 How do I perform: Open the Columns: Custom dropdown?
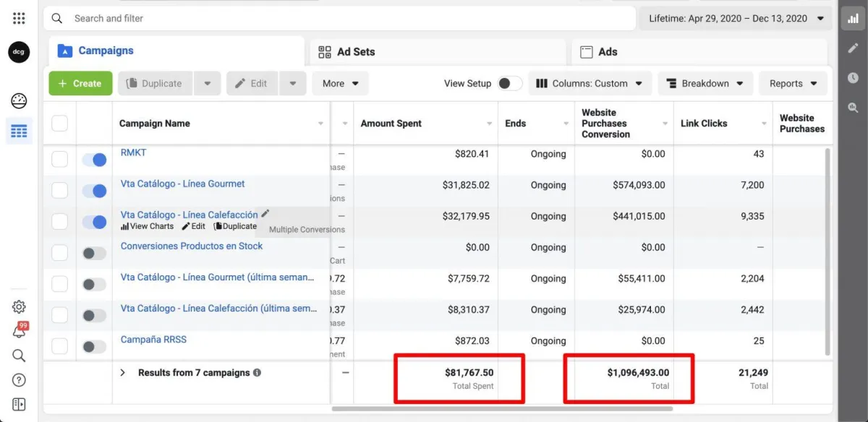pyautogui.click(x=590, y=83)
